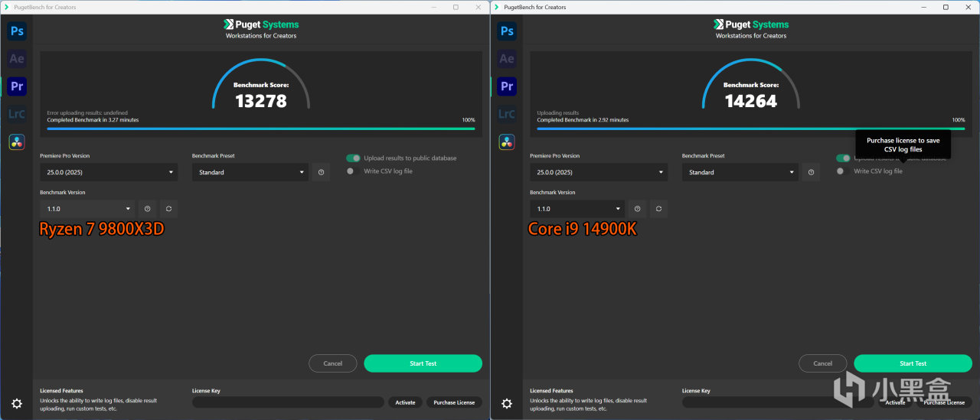980x420 pixels.
Task: Open Premiere Pro Version dropdown, left window
Action: [x=109, y=172]
